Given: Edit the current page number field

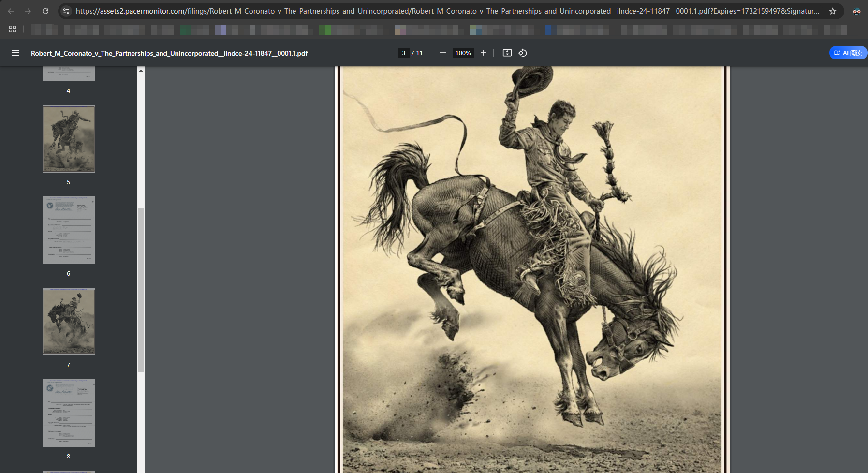Looking at the screenshot, I should 404,53.
